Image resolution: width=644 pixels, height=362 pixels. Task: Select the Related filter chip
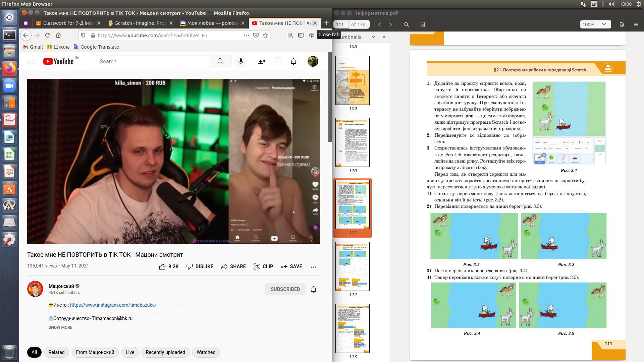coord(56,352)
